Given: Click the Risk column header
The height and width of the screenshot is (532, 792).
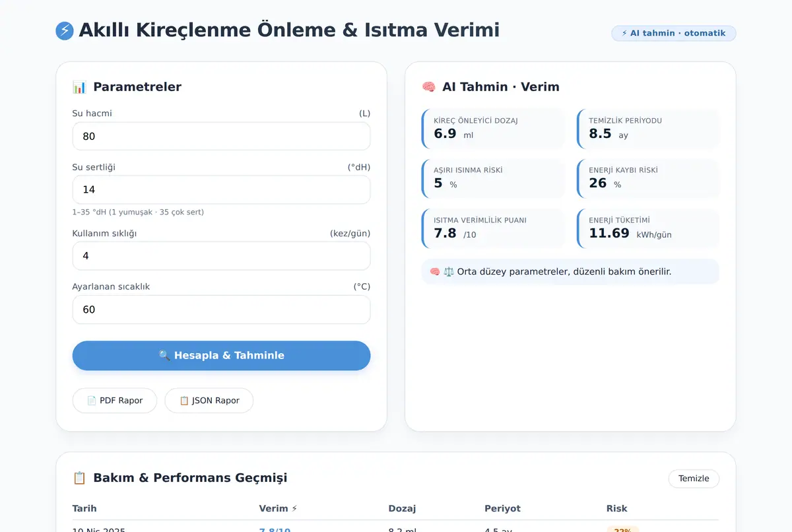Looking at the screenshot, I should coord(616,508).
